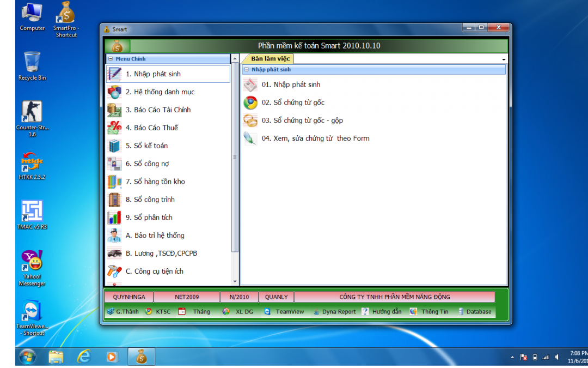Open C. Công cụ tiện ích
The image size is (588, 368).
click(x=154, y=272)
